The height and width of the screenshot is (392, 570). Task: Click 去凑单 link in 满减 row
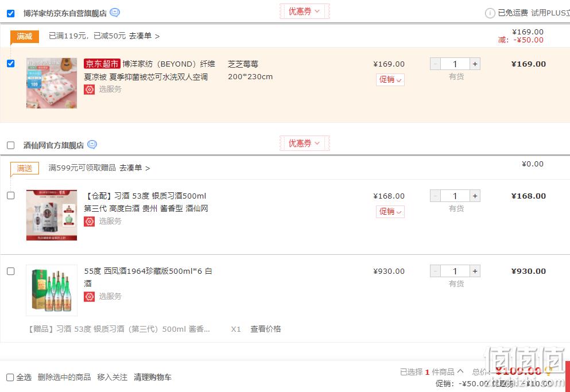(x=144, y=36)
